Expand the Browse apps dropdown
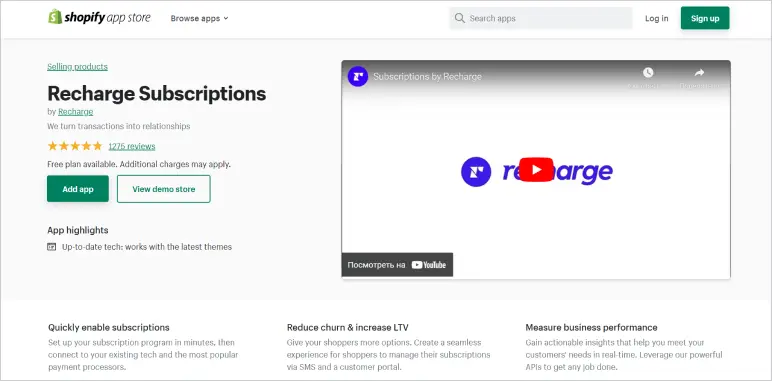Viewport: 772px width, 381px height. point(199,18)
